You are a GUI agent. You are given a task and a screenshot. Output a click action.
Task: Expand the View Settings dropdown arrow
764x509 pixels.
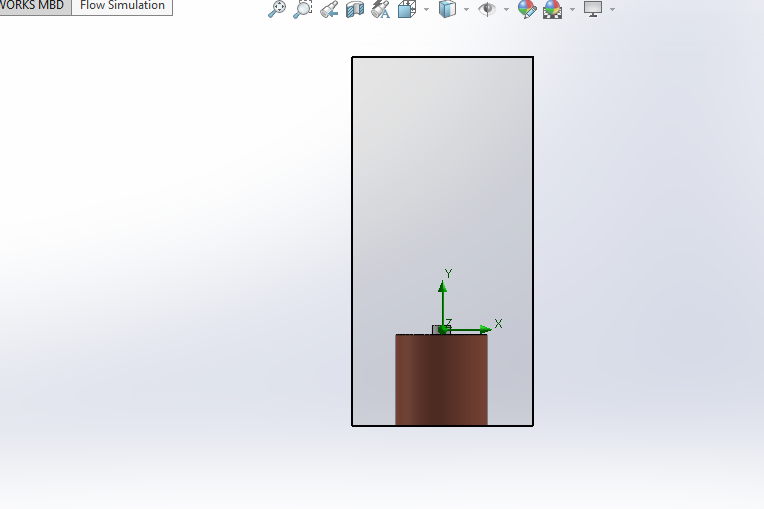pos(612,9)
